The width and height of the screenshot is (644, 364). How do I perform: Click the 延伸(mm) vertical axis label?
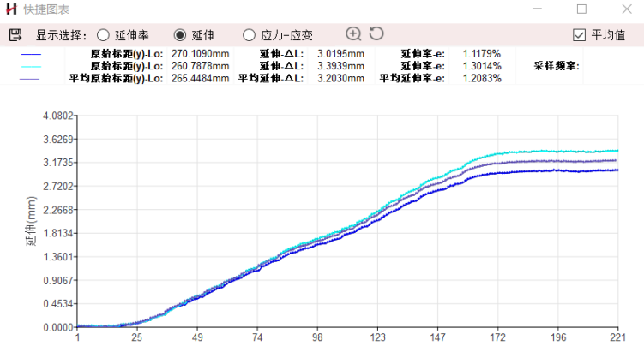point(31,221)
